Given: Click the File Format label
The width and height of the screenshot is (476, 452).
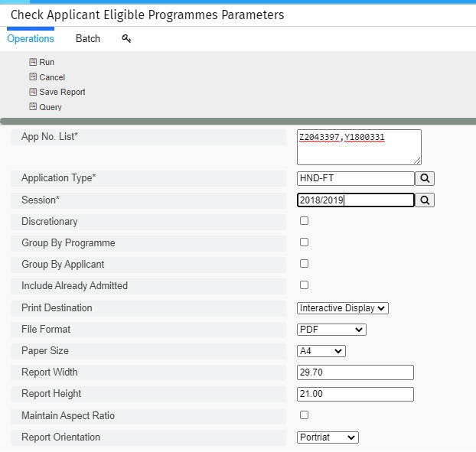Looking at the screenshot, I should [x=46, y=329].
